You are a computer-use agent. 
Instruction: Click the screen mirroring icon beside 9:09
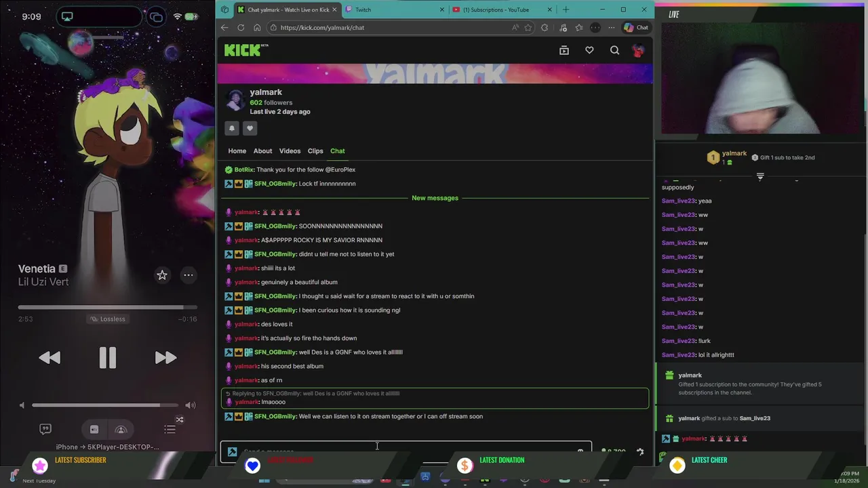[x=67, y=17]
